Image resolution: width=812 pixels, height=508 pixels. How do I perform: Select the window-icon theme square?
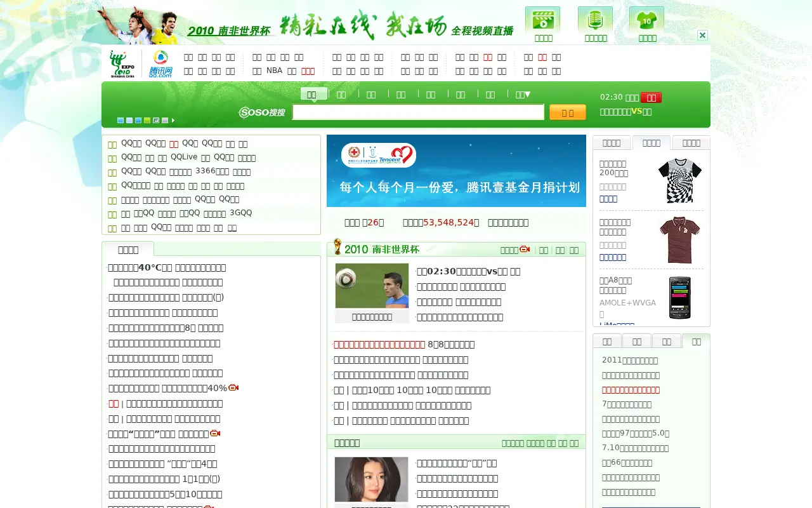[x=156, y=120]
